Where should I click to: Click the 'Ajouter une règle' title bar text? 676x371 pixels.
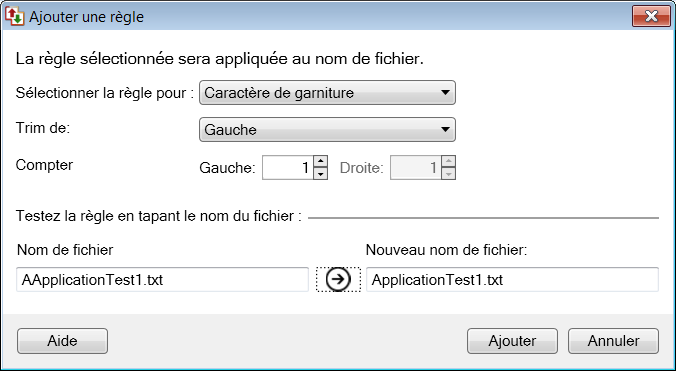click(x=86, y=17)
